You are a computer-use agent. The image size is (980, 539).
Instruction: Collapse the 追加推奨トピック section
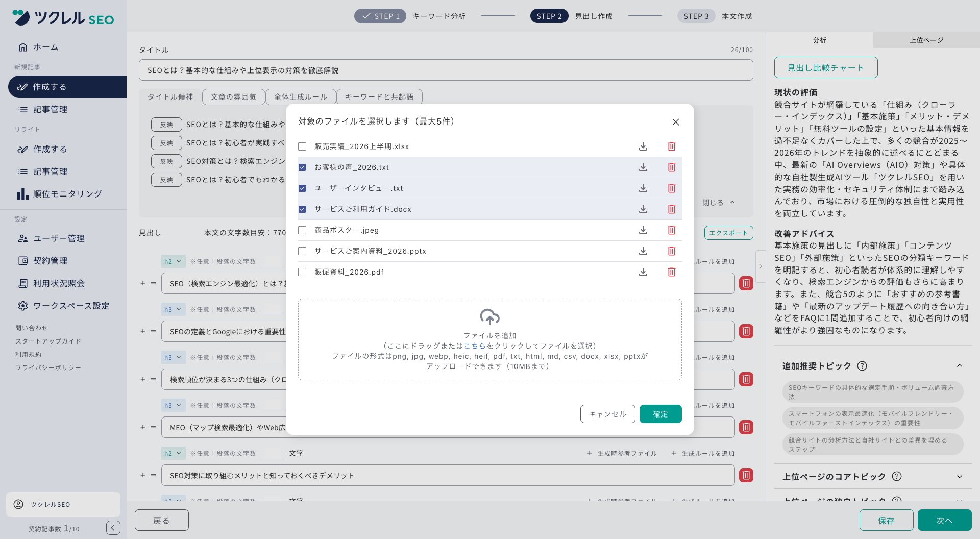(x=960, y=366)
